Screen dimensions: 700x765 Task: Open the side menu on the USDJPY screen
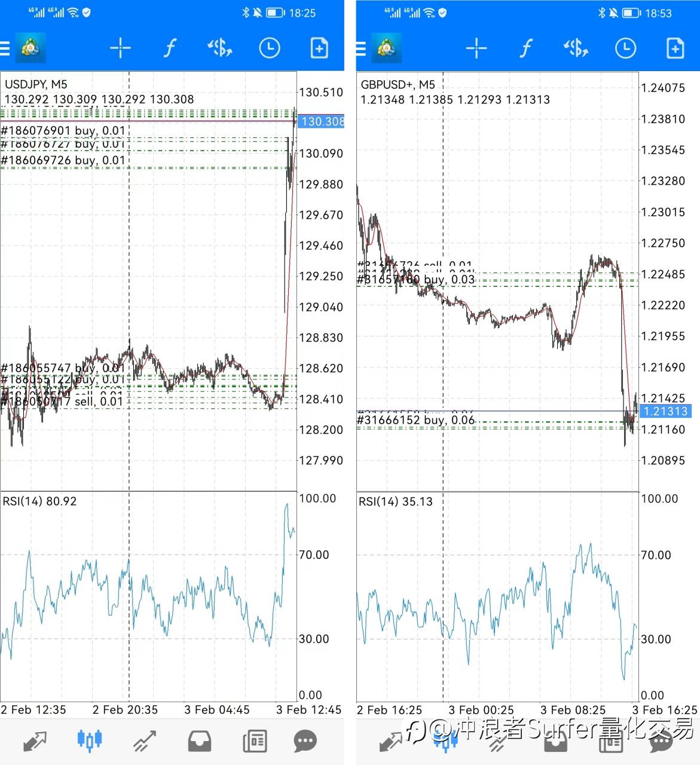[x=5, y=48]
